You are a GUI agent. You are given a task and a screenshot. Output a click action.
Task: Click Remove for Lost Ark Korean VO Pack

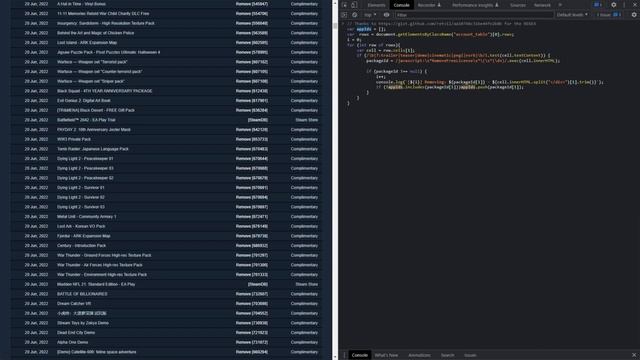(x=252, y=226)
